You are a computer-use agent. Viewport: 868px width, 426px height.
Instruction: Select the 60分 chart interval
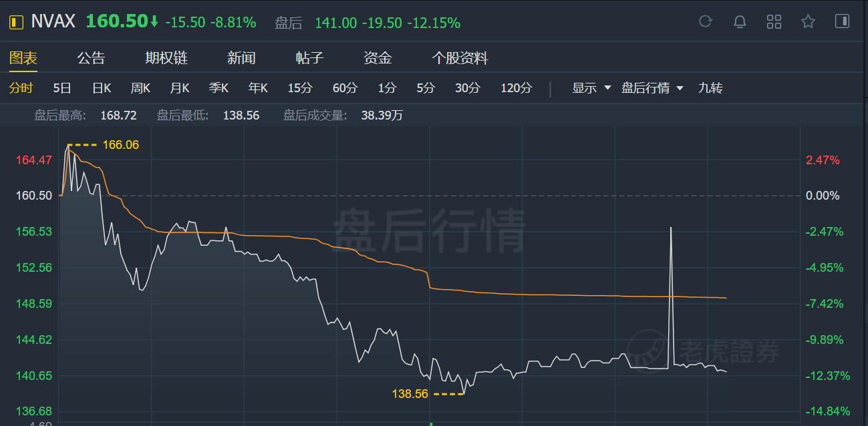pos(345,88)
